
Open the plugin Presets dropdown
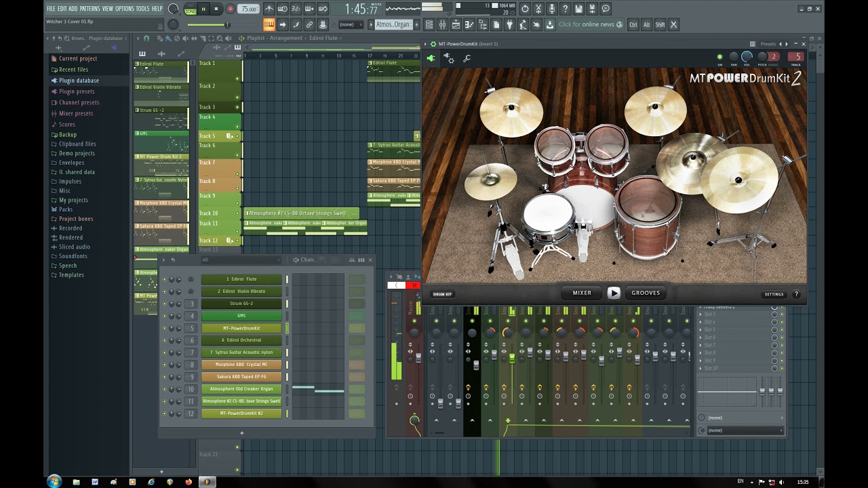[768, 44]
